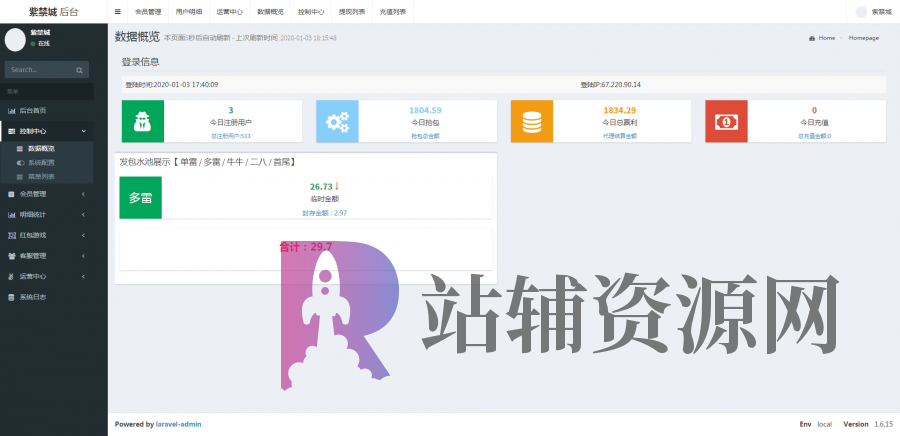Click the green 多雷 tile
900x436 pixels.
(140, 197)
